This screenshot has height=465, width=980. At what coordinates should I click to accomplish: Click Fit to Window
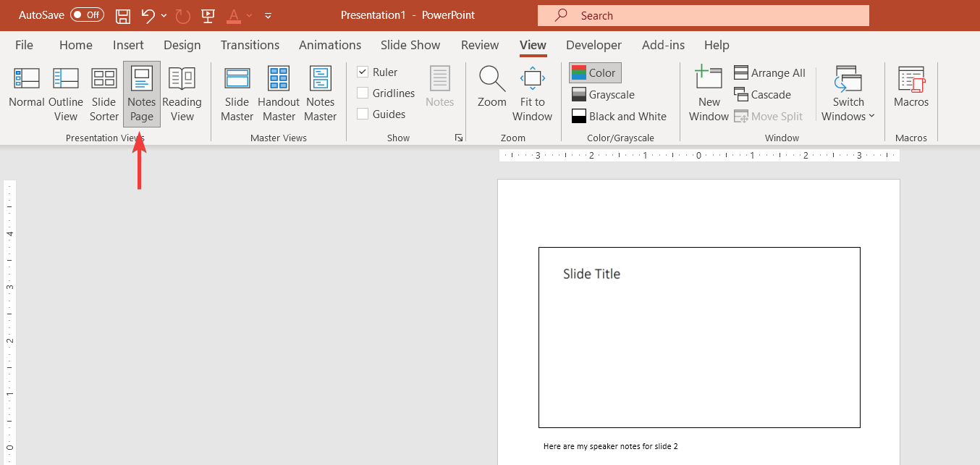tap(532, 92)
